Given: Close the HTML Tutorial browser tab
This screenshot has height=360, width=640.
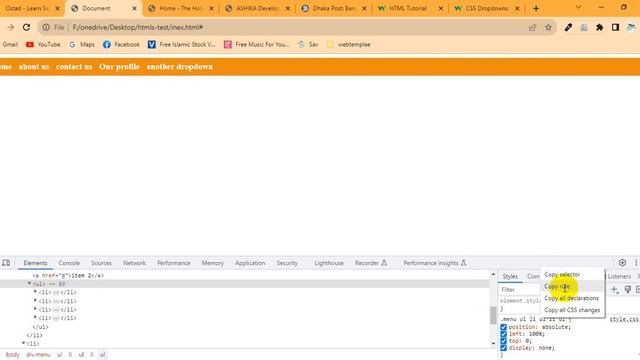Looking at the screenshot, I should click(x=440, y=8).
